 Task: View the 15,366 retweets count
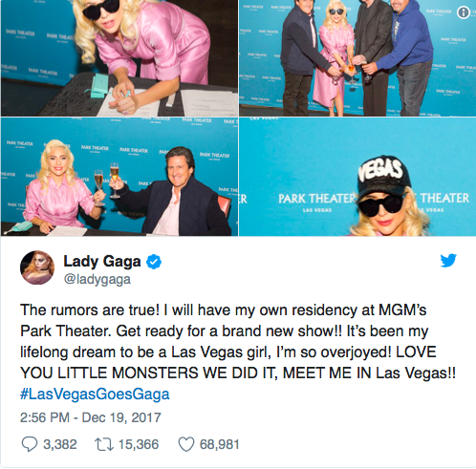coord(139,444)
